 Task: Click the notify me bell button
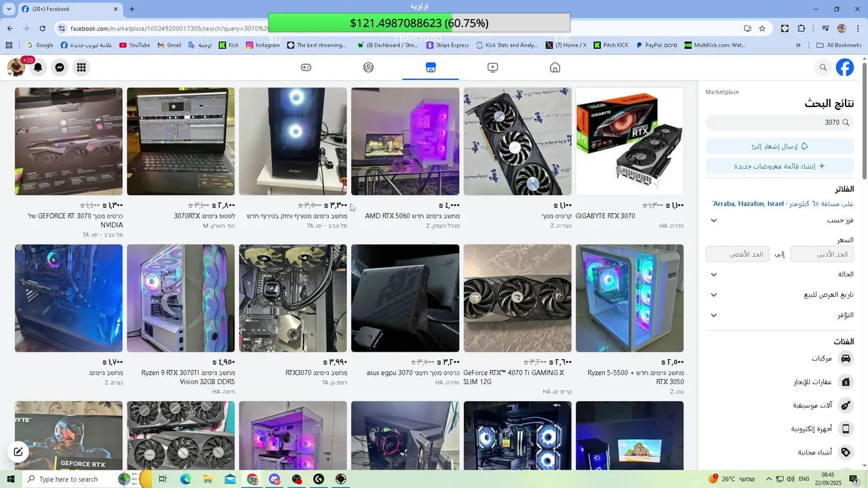pyautogui.click(x=780, y=146)
